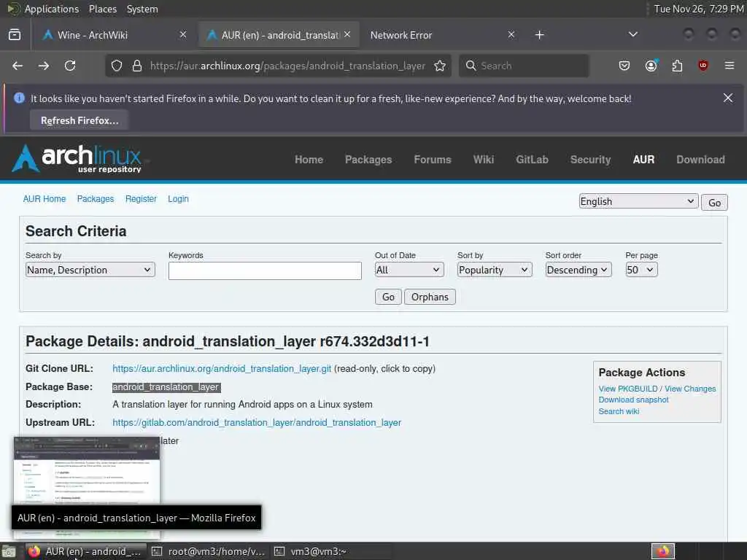Image resolution: width=747 pixels, height=560 pixels.
Task: Open the Applications menu
Action: pyautogui.click(x=52, y=9)
